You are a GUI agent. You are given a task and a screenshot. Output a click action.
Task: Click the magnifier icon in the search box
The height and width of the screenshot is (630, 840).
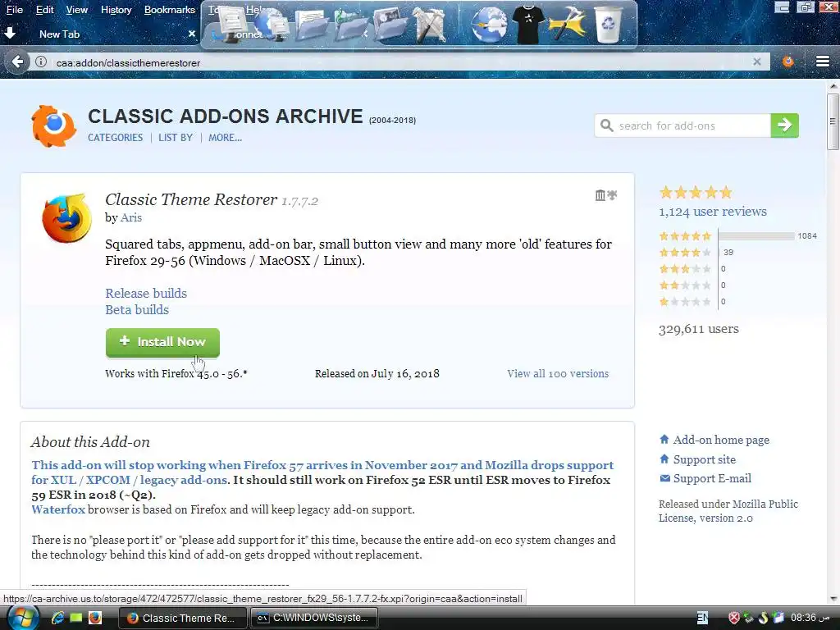pyautogui.click(x=606, y=126)
